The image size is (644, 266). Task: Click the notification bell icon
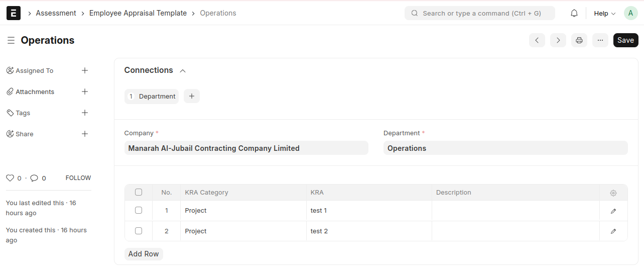pos(574,14)
